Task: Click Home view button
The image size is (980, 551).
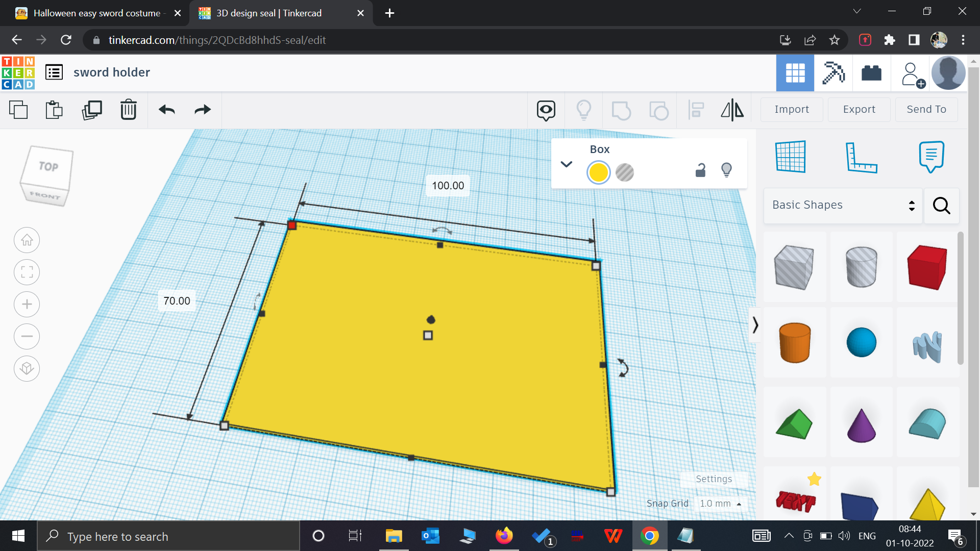Action: point(27,240)
